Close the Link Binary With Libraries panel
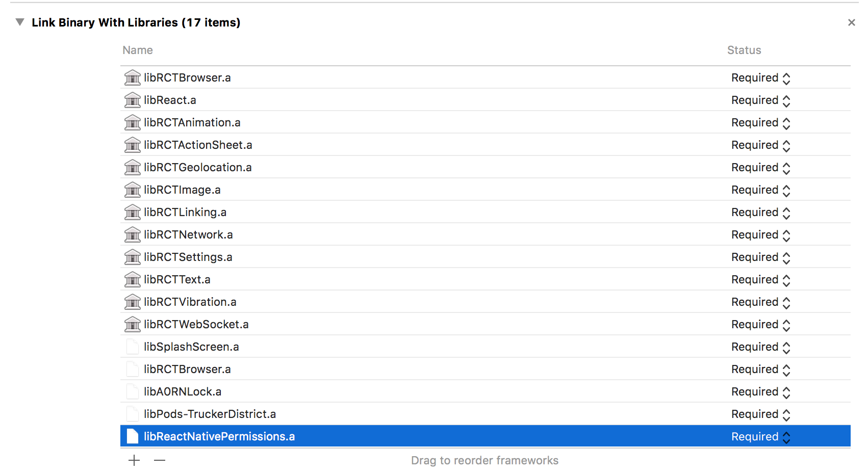Image resolution: width=868 pixels, height=473 pixels. [x=851, y=22]
